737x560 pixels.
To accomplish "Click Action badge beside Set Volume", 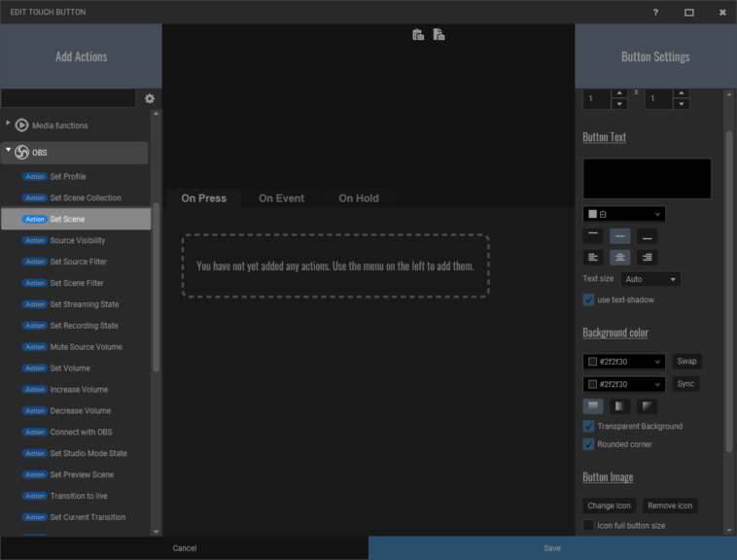I will click(x=35, y=368).
